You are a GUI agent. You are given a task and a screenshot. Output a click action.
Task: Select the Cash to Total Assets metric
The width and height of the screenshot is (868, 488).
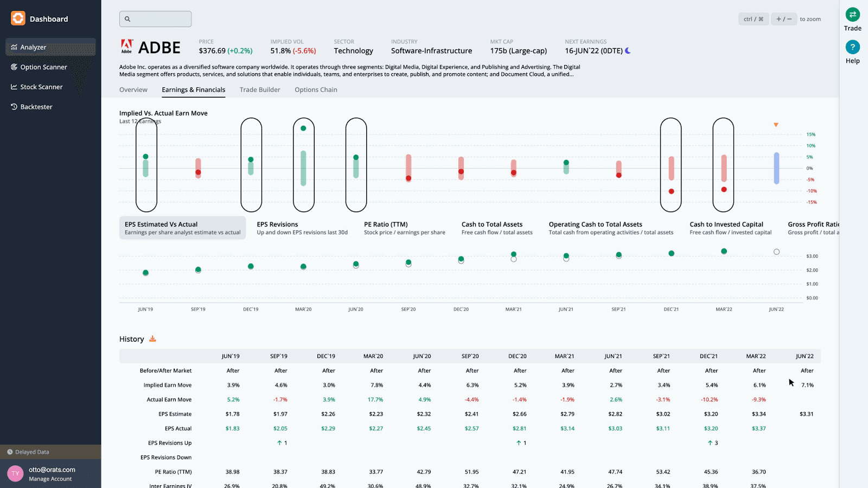497,228
